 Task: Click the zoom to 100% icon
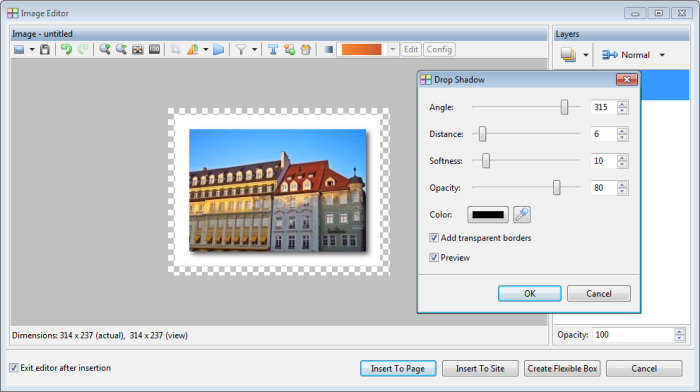[154, 50]
